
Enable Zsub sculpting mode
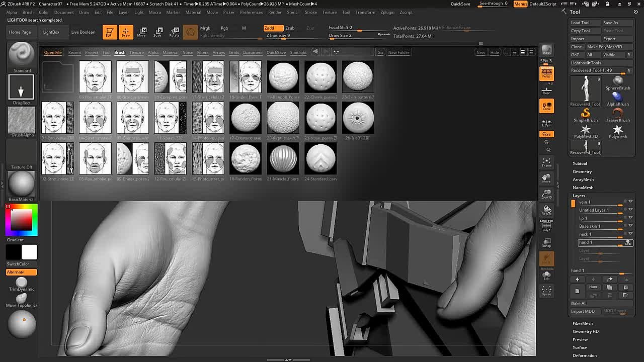[290, 28]
